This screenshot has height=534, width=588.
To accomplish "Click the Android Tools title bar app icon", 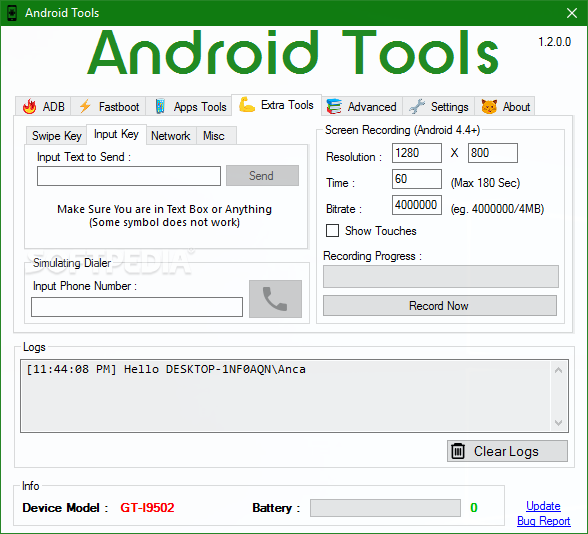I will coord(12,13).
